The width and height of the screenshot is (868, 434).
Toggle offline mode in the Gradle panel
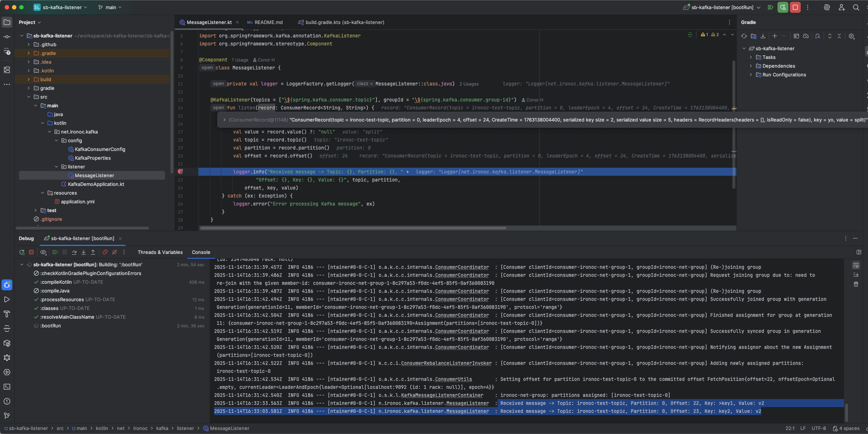tap(806, 36)
